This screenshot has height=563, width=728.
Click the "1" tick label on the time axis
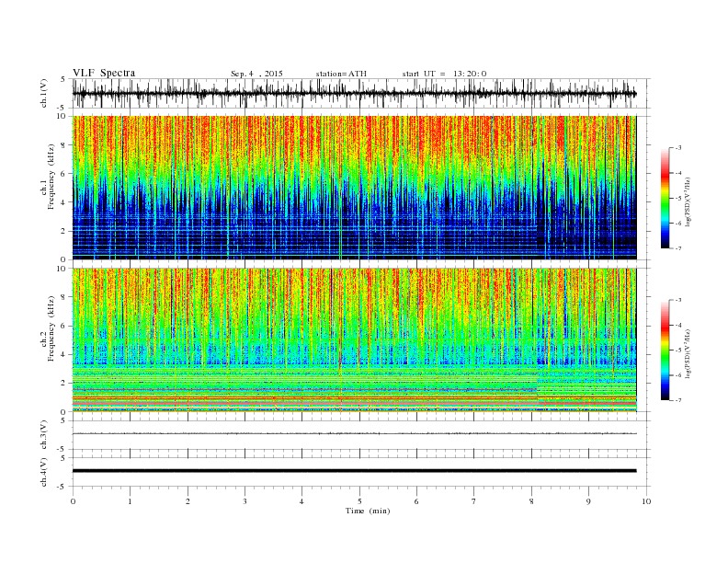(x=131, y=501)
